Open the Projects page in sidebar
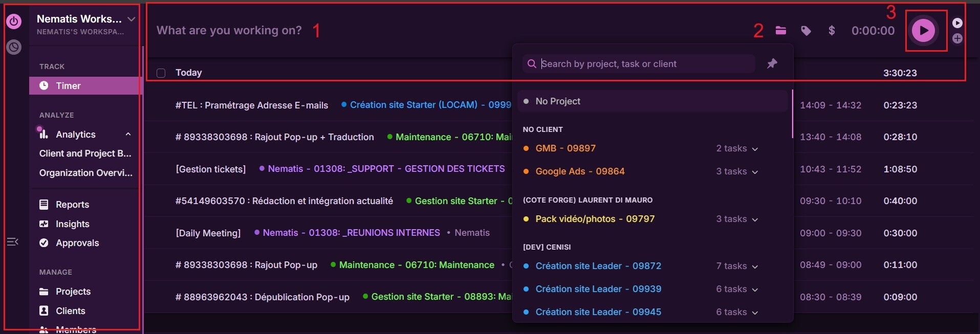Image resolution: width=980 pixels, height=334 pixels. 73,292
